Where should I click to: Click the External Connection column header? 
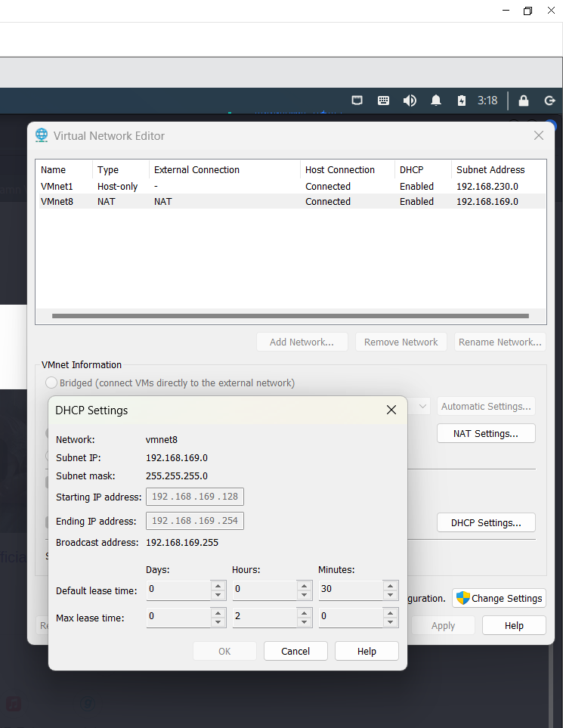coord(224,169)
